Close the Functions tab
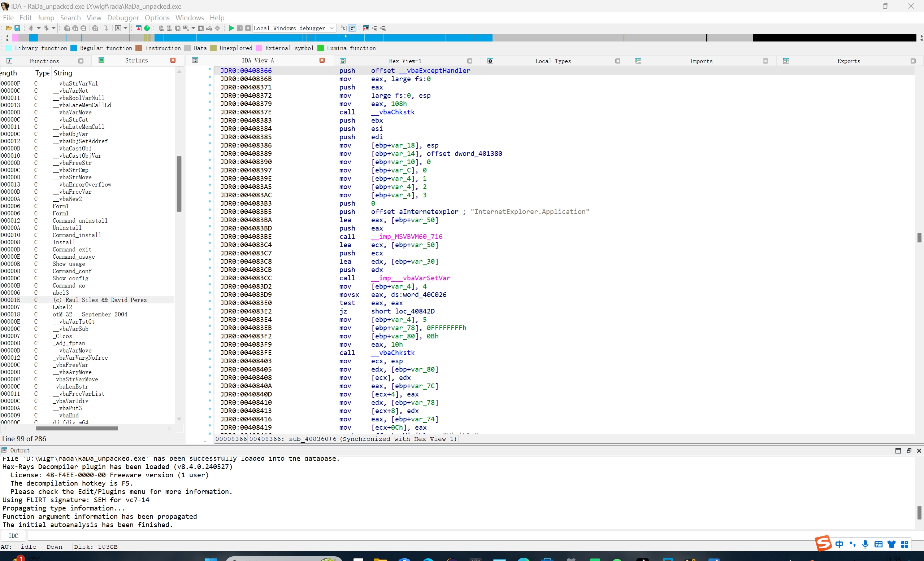Image resolution: width=924 pixels, height=561 pixels. pos(81,61)
